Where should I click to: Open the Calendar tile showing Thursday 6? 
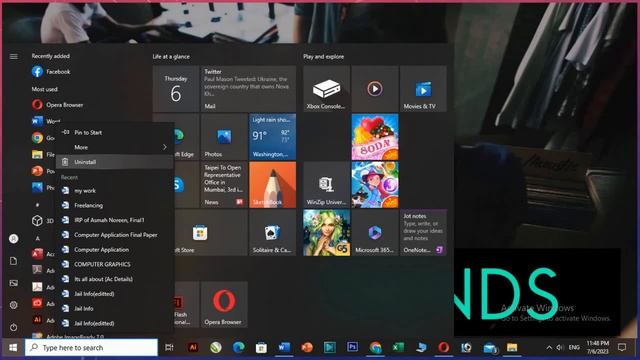tap(176, 89)
